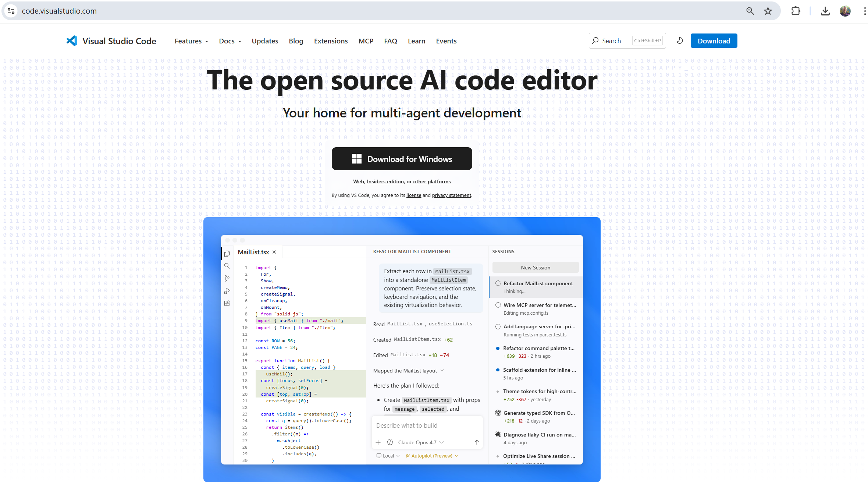
Task: Open Run and Debug icon in editor sidebar
Action: [x=227, y=291]
